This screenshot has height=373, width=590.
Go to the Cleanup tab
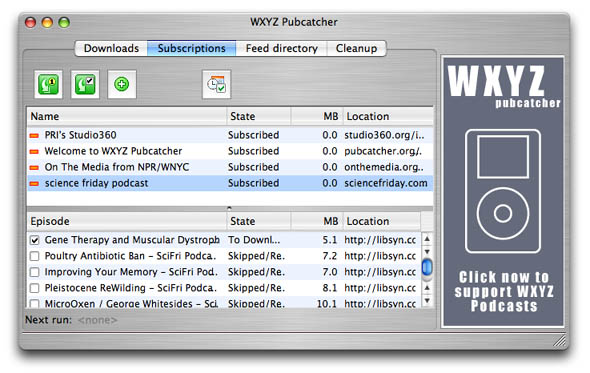click(x=356, y=49)
